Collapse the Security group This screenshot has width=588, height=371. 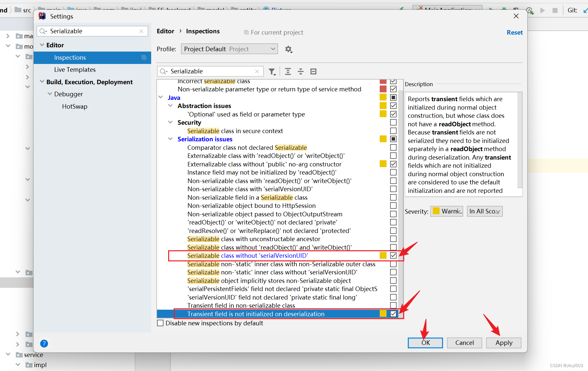coord(170,122)
